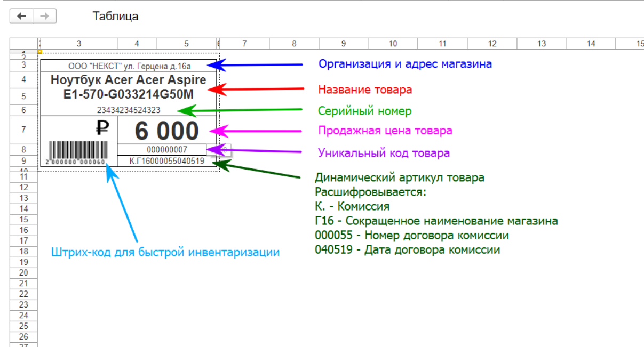Viewport: 644px width, 347px height.
Task: Select row header 11
Action: point(24,176)
